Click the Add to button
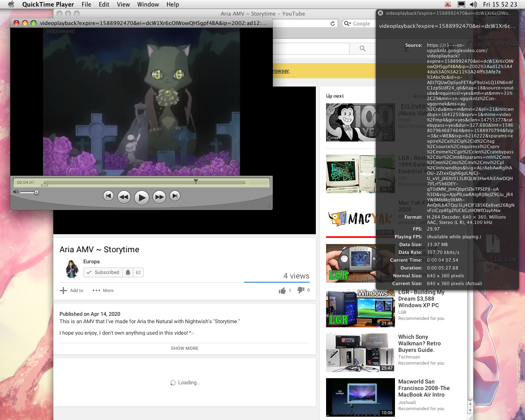Image resolution: width=525 pixels, height=420 pixels. tap(72, 290)
